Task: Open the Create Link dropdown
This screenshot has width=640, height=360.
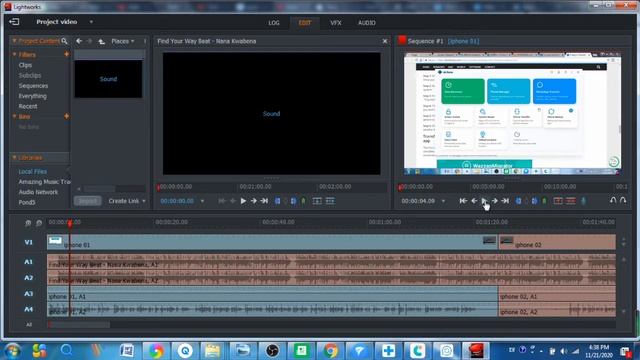Action: [127, 201]
